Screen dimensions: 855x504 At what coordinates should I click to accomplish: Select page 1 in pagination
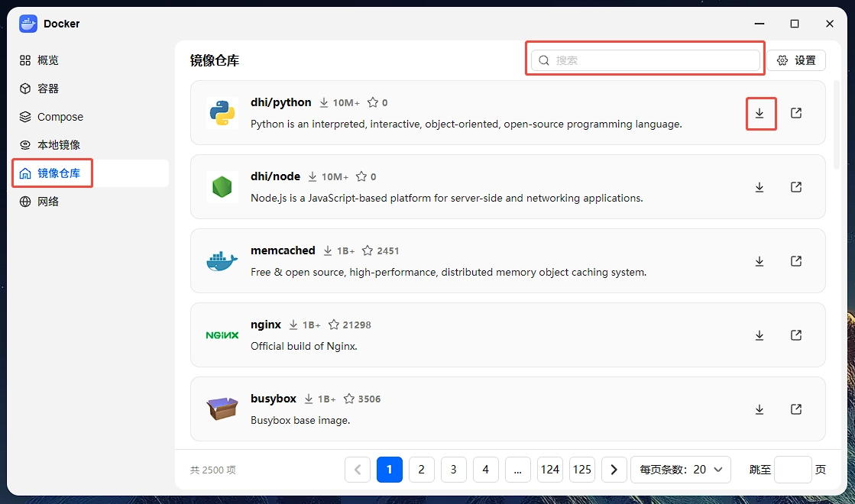390,470
